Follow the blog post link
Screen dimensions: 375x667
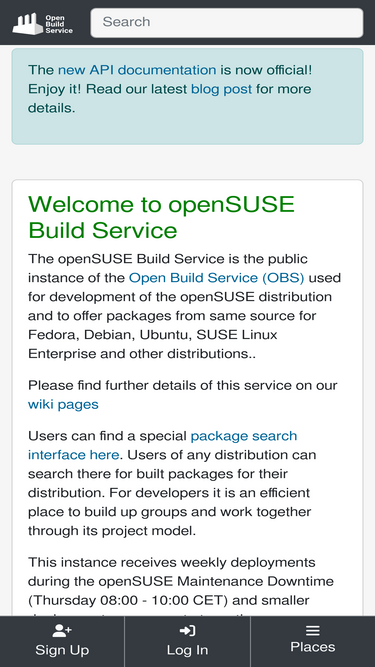point(221,89)
